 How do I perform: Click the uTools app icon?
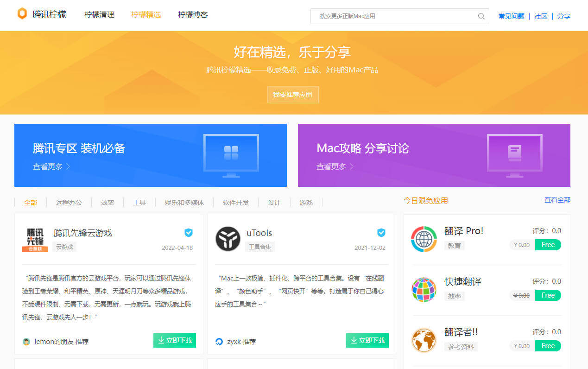point(228,239)
